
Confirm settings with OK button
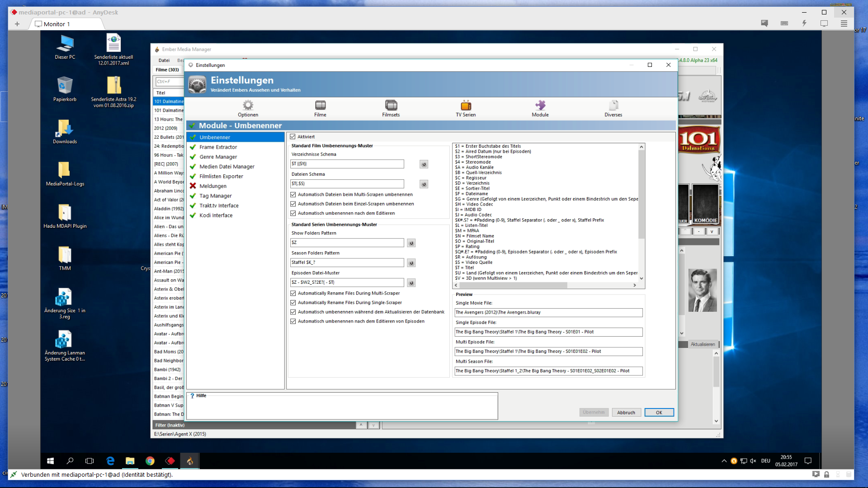point(659,413)
